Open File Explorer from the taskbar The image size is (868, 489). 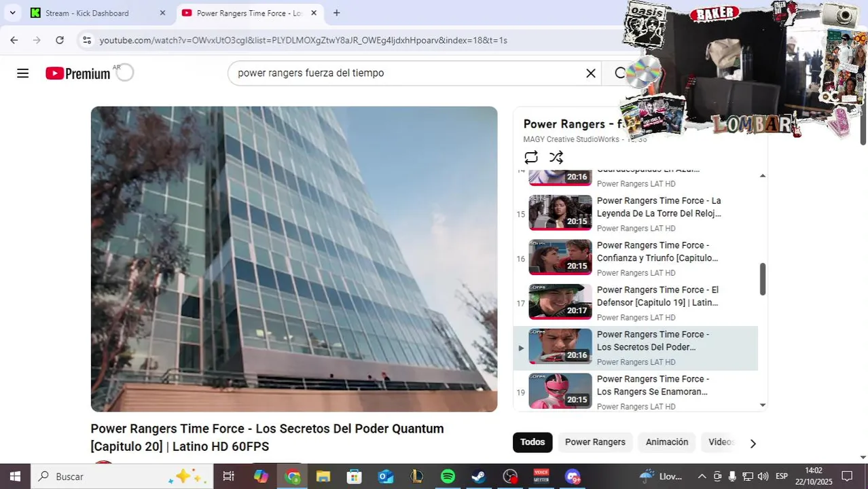coord(323,476)
